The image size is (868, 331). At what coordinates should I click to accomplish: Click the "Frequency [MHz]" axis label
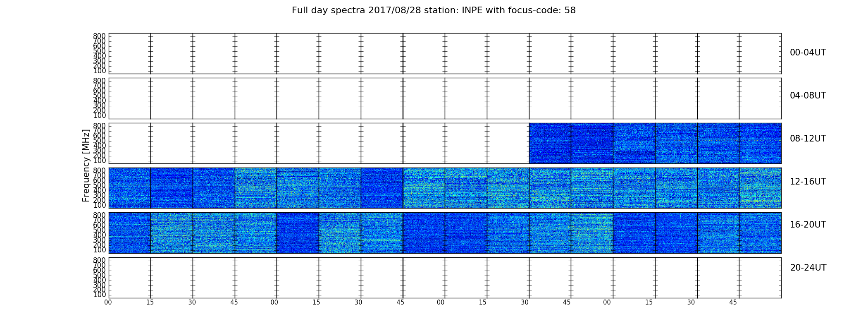(86, 165)
